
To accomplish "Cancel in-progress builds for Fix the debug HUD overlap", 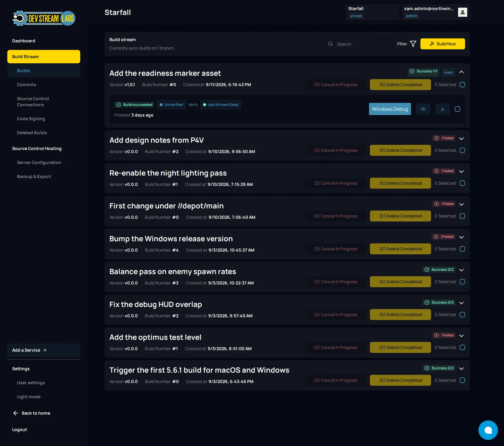I will pos(335,315).
